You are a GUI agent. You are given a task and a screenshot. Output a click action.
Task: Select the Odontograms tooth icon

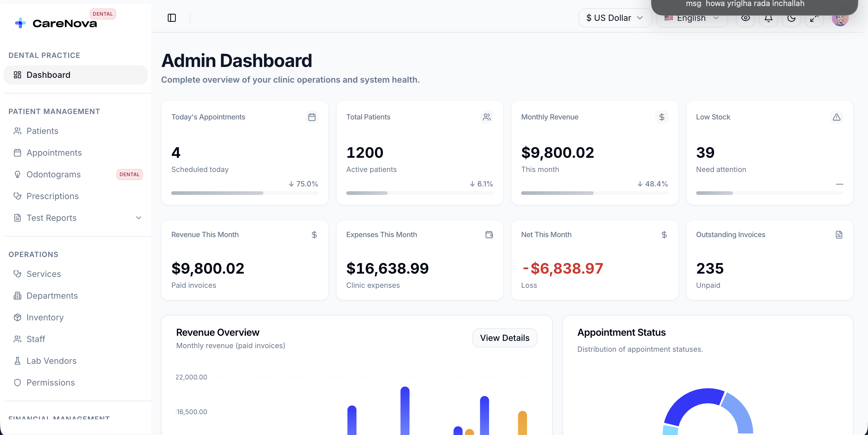(18, 174)
